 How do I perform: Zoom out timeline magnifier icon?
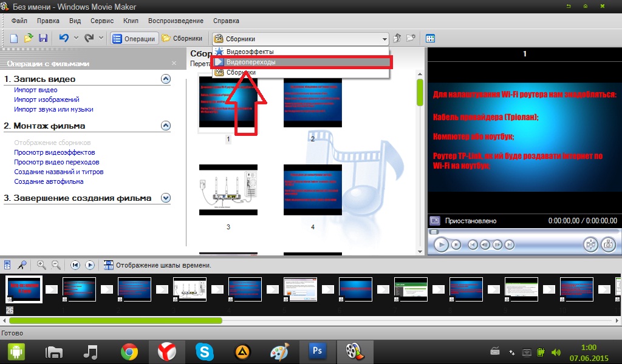56,265
